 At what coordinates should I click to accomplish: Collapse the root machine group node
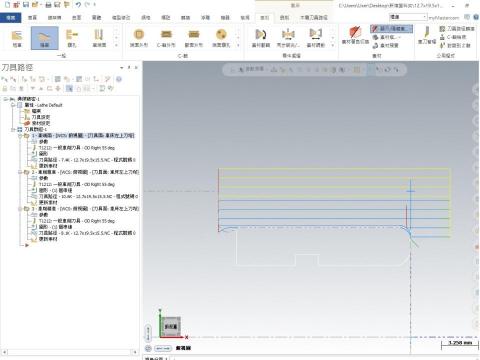point(6,99)
